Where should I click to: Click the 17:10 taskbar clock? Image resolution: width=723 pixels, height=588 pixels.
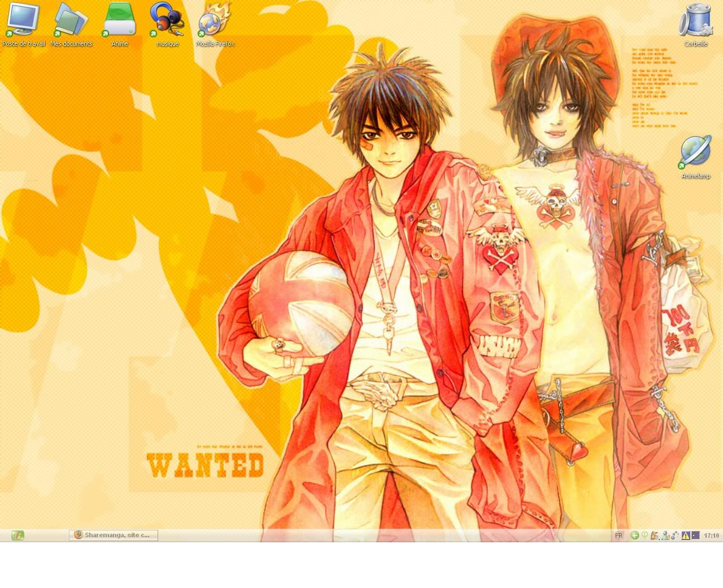(x=712, y=535)
